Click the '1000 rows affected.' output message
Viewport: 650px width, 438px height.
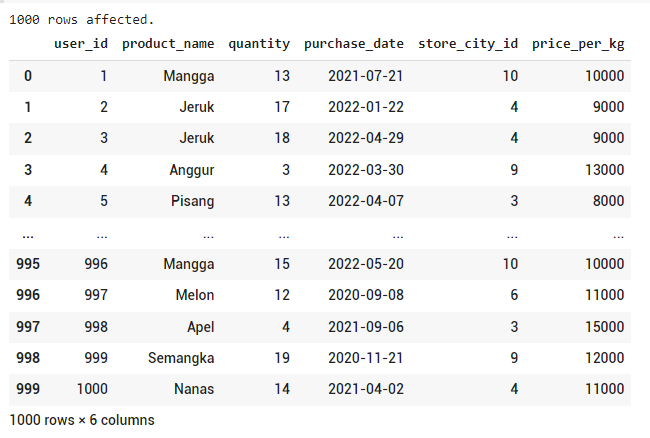tap(81, 19)
